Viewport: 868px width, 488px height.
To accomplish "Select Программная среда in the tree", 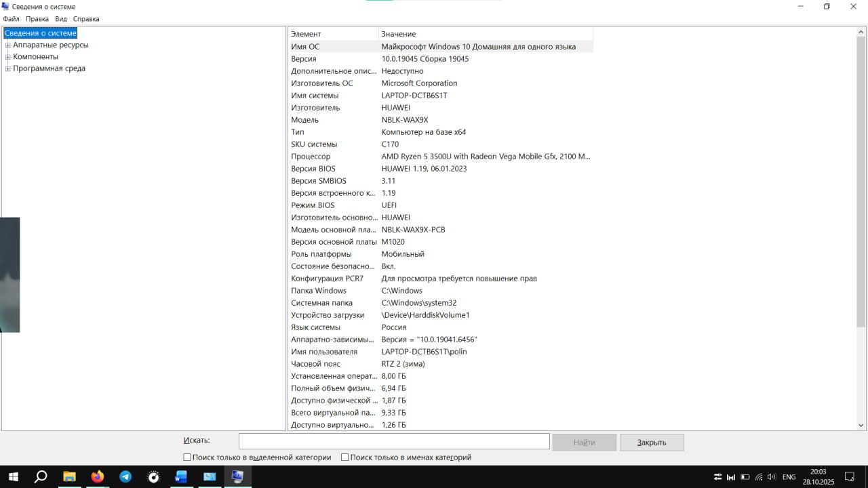I will (x=49, y=68).
